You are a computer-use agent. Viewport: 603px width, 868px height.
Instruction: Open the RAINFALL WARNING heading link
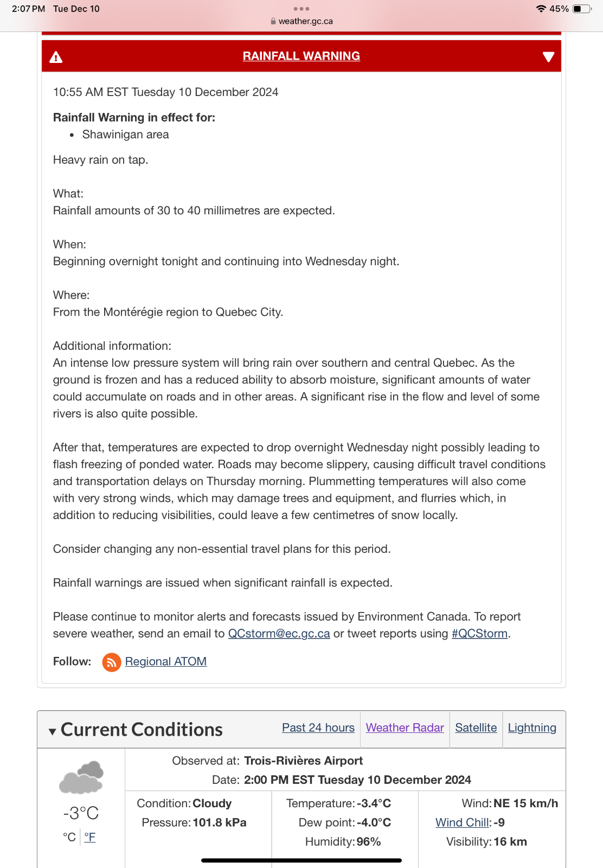coord(301,56)
